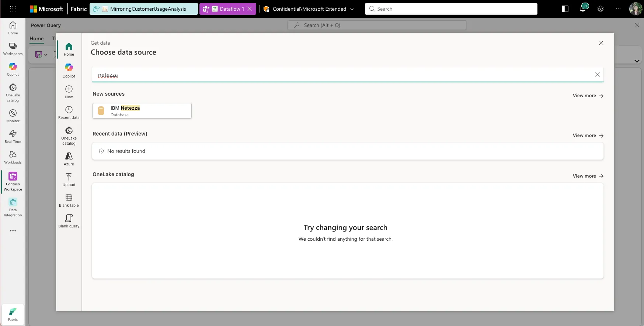Select Home in the Get data panel

(x=69, y=49)
